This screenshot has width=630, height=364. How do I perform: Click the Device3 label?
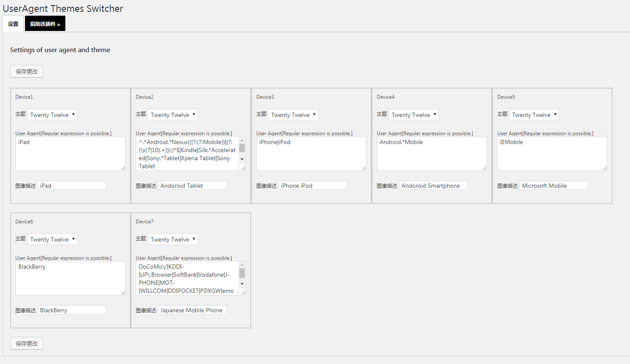click(x=265, y=97)
